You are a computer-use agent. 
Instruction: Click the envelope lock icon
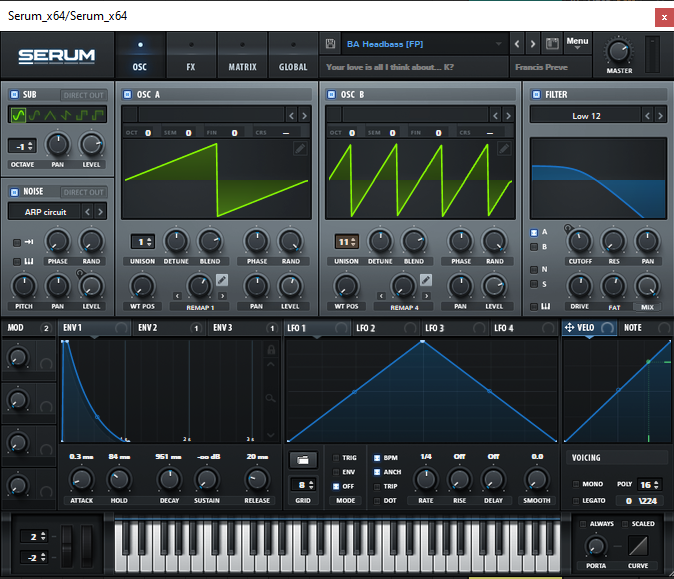[271, 349]
